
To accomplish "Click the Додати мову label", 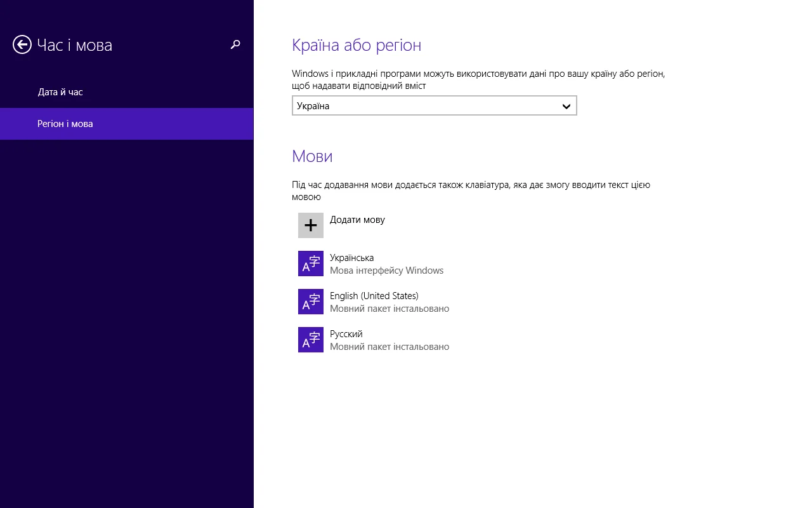I will [x=357, y=220].
